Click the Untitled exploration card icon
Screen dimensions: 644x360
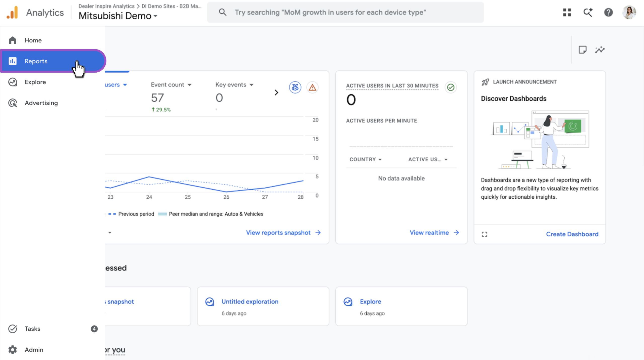210,301
